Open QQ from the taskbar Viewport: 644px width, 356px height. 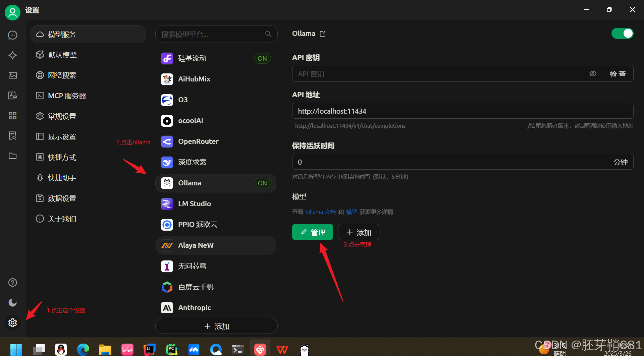tap(61, 349)
